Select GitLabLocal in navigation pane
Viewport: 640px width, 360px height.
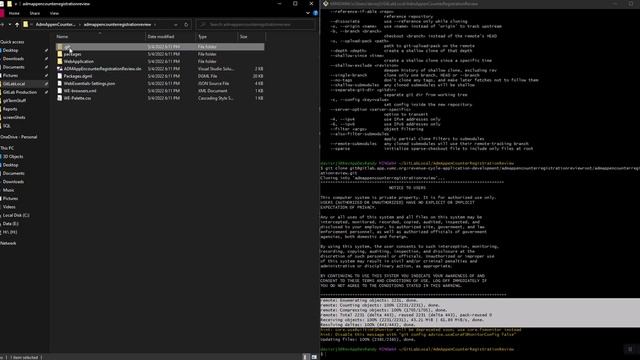coord(14,84)
